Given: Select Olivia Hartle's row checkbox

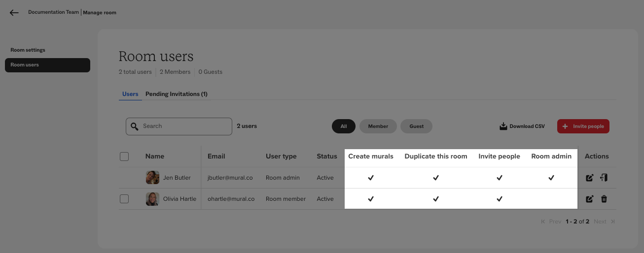Looking at the screenshot, I should (x=124, y=199).
